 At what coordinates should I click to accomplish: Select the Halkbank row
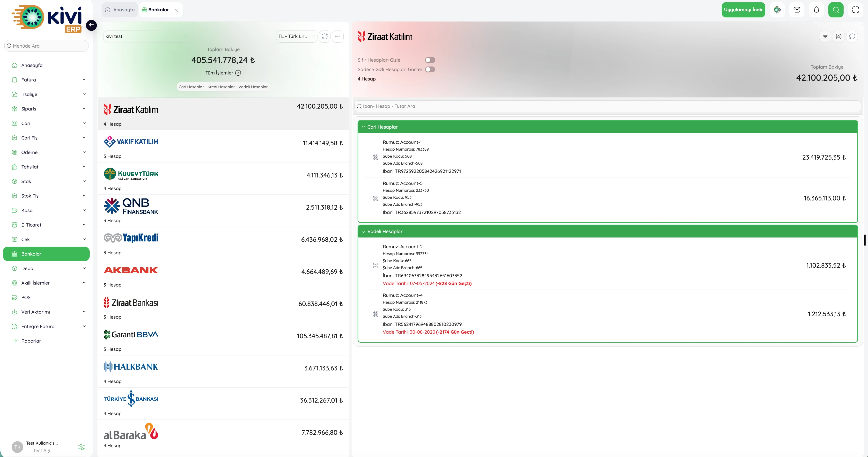(223, 372)
